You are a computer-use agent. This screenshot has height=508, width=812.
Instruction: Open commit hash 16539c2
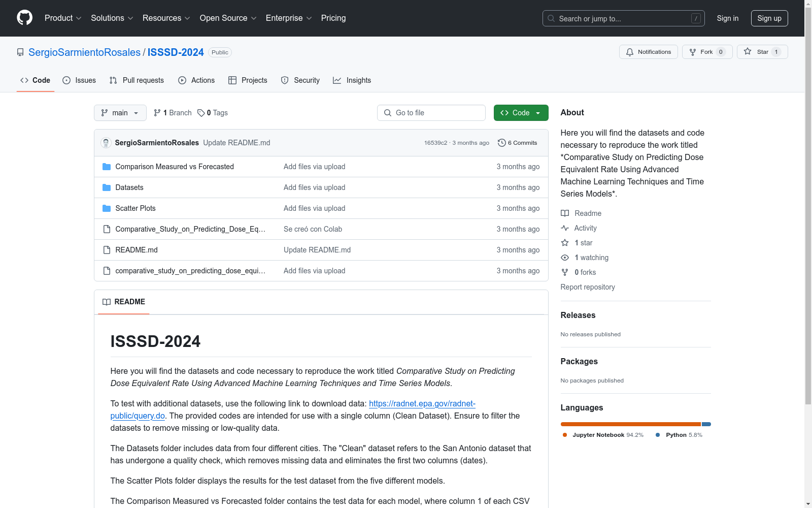(435, 143)
